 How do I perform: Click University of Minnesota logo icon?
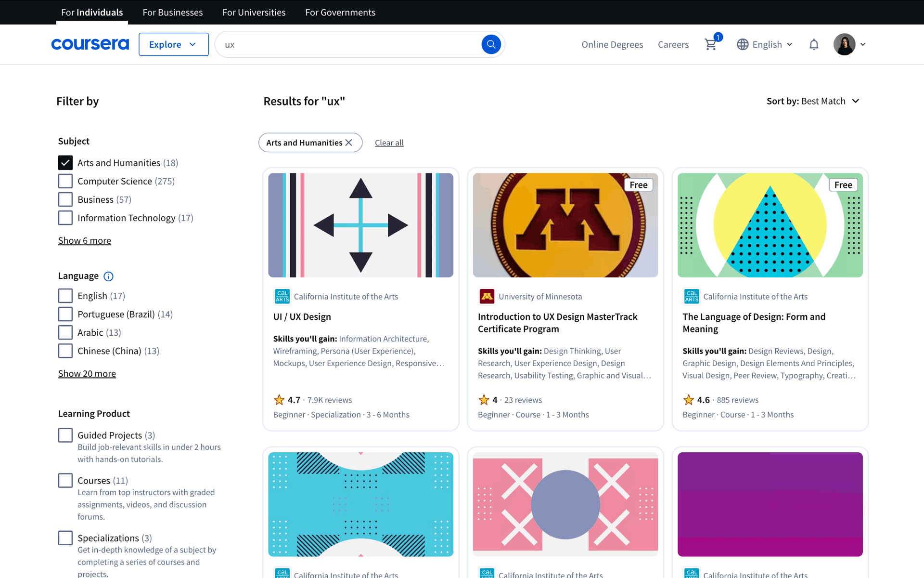[487, 296]
